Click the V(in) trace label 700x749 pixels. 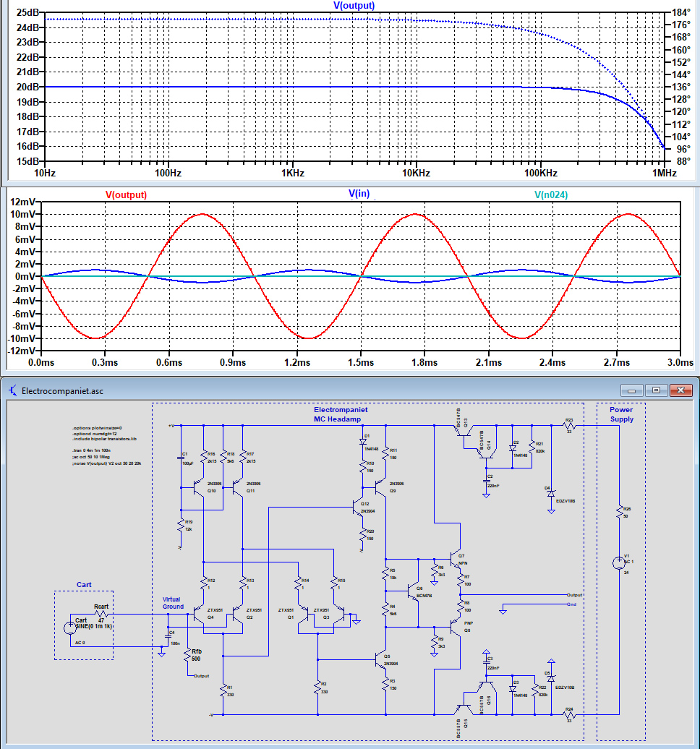[x=359, y=194]
